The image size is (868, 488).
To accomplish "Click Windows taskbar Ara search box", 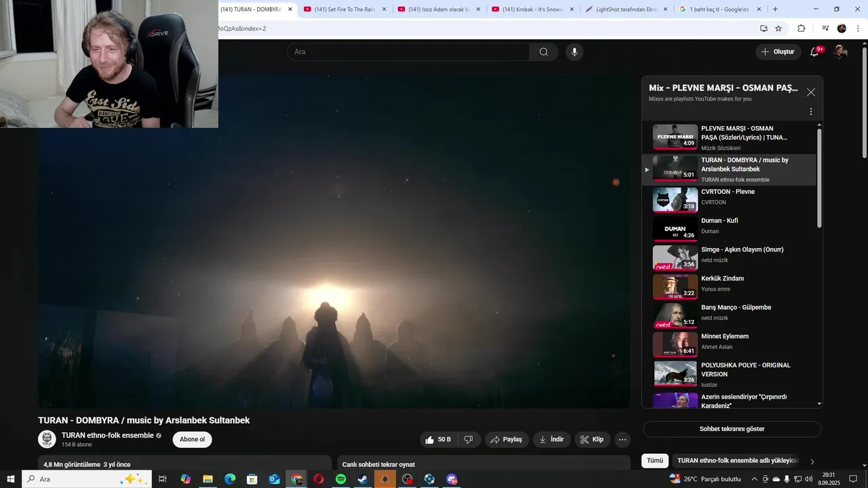I will pyautogui.click(x=87, y=479).
